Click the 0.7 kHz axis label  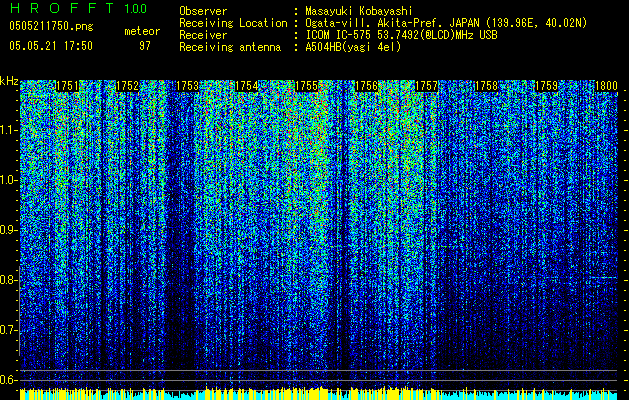coord(9,330)
